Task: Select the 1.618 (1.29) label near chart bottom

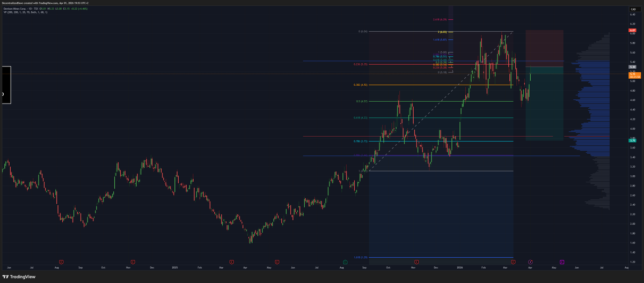Action: pyautogui.click(x=360, y=257)
